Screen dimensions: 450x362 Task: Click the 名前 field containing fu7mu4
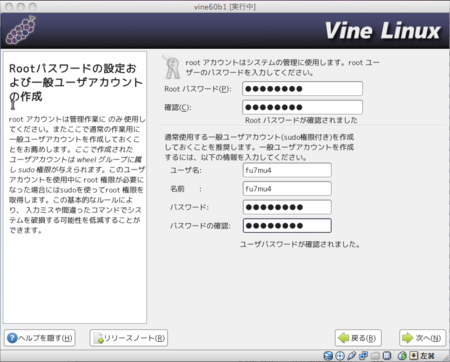point(287,189)
